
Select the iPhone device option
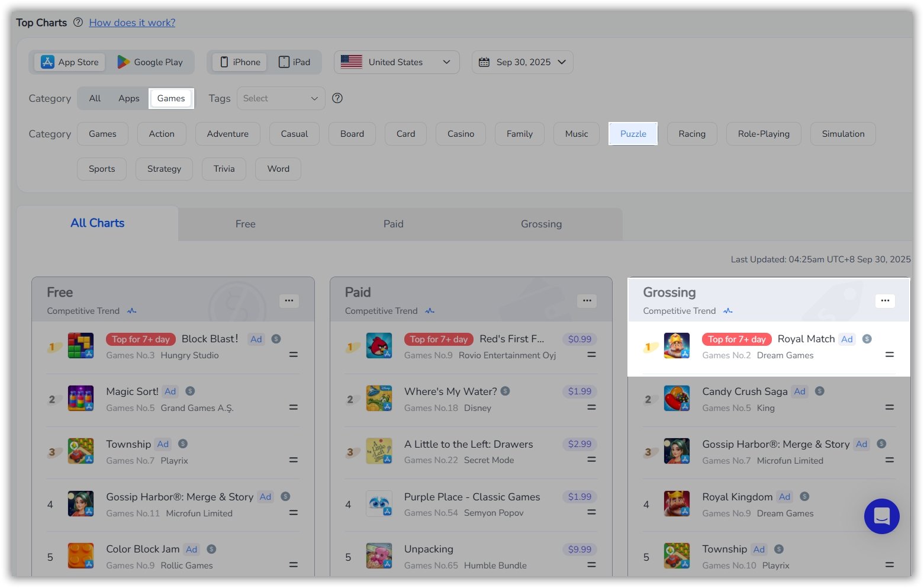point(240,62)
